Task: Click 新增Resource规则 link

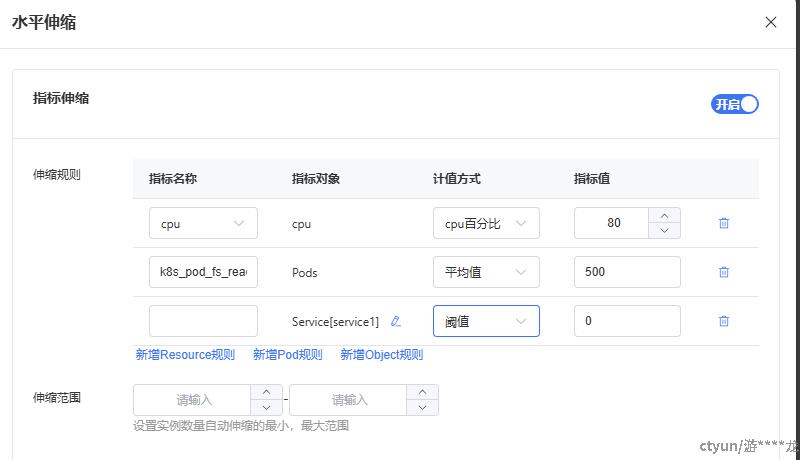Action: click(x=185, y=354)
